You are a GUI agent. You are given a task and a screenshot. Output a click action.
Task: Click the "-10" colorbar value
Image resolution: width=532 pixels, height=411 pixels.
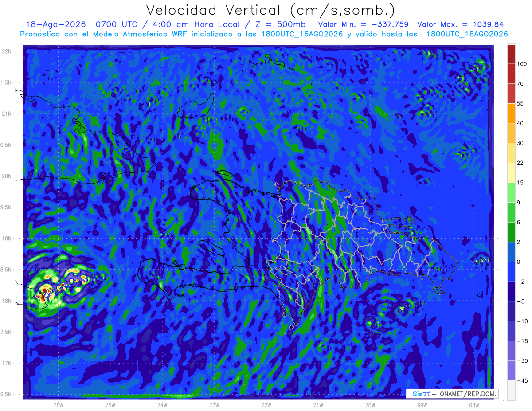[522, 321]
